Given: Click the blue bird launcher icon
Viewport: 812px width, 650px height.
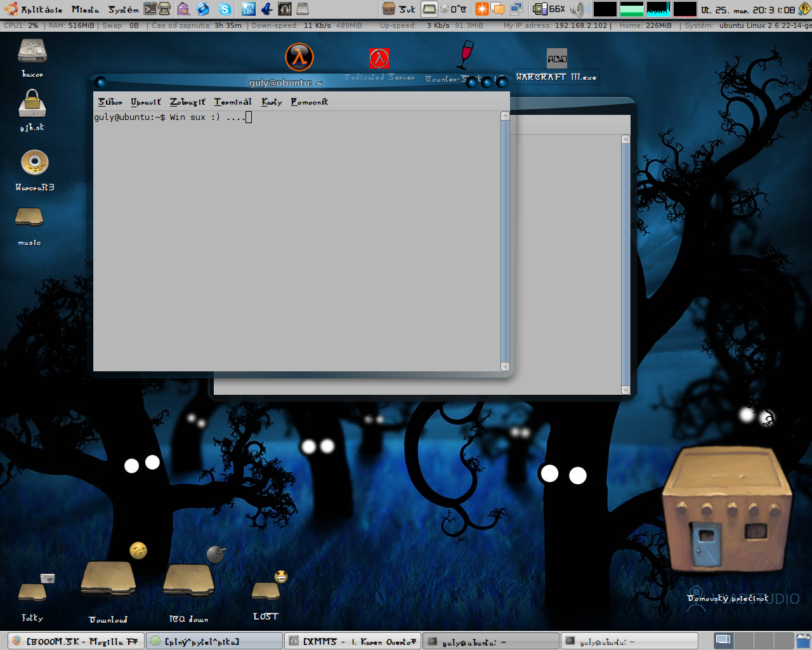Looking at the screenshot, I should pos(266,9).
